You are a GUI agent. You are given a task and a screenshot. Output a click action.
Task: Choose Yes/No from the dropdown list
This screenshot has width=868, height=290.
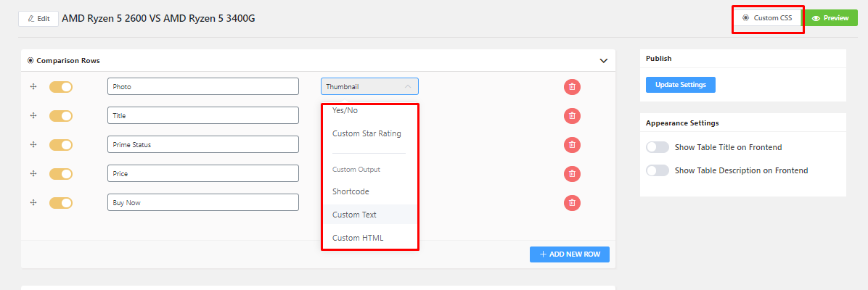[x=345, y=110]
